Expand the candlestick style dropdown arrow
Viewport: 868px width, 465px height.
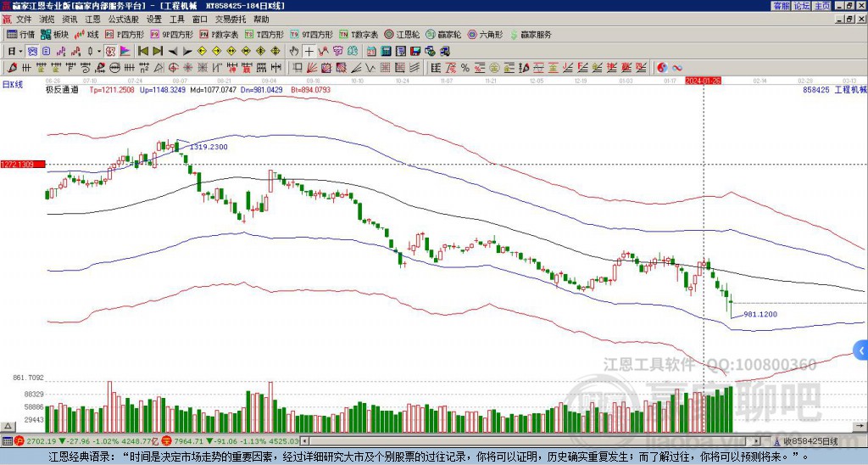click(99, 52)
